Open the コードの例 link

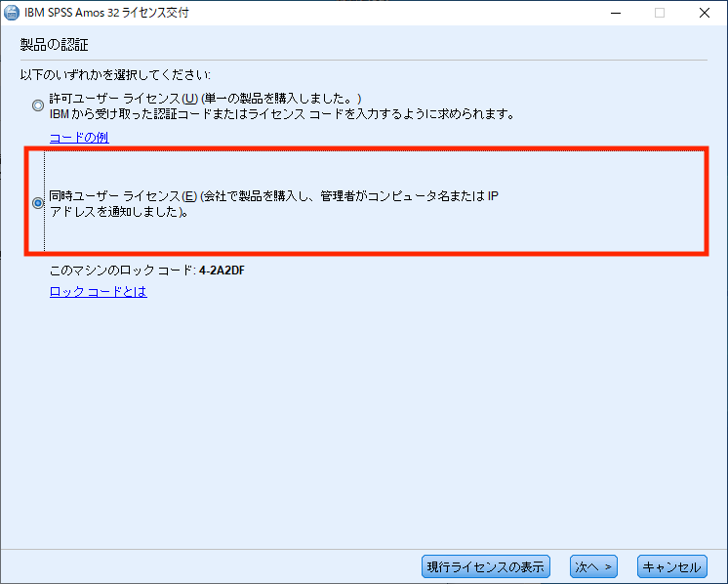[x=79, y=138]
